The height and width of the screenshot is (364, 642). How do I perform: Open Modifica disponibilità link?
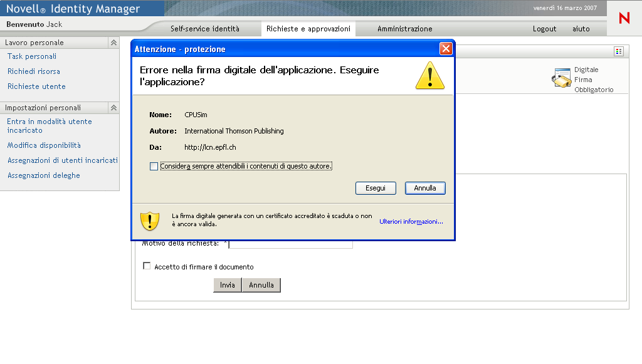pyautogui.click(x=44, y=145)
